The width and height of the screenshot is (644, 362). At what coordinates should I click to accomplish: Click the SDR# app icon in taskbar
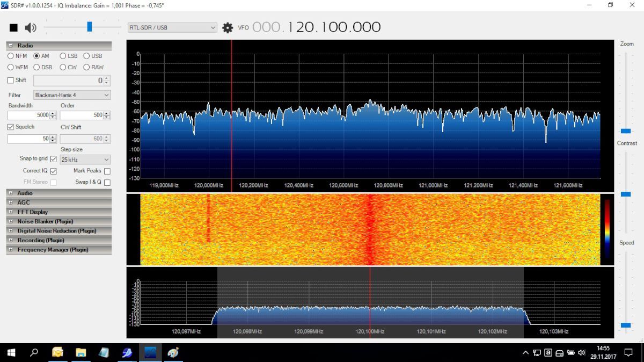pos(150,353)
